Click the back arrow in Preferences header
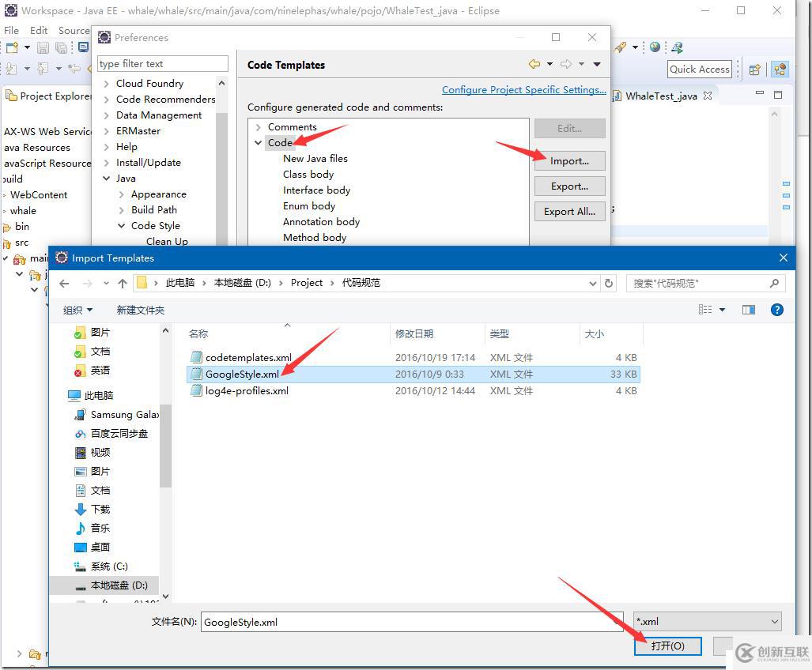Viewport: 812px width, 670px height. tap(534, 64)
